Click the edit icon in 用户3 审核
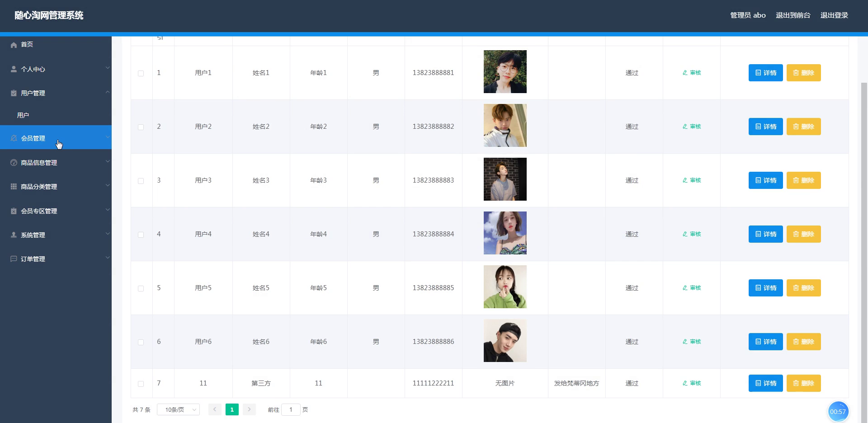 (685, 180)
